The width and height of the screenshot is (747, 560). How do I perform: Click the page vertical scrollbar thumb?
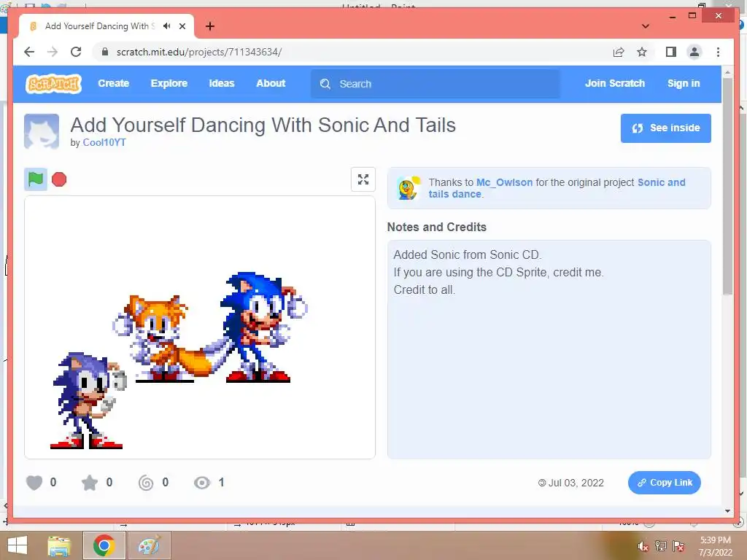click(727, 186)
